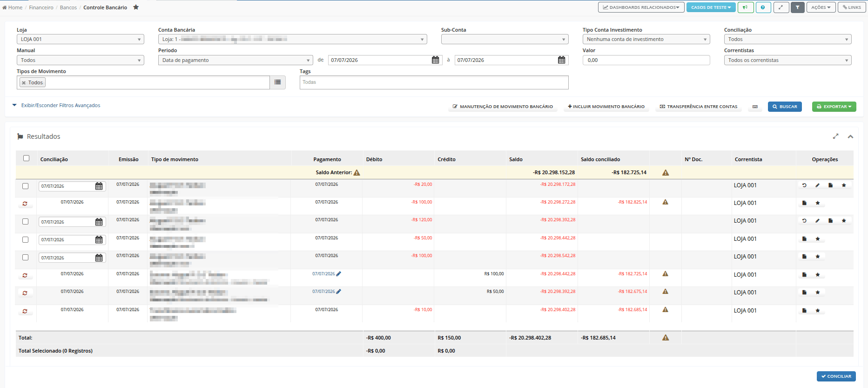Click into the Valor input field

646,60
